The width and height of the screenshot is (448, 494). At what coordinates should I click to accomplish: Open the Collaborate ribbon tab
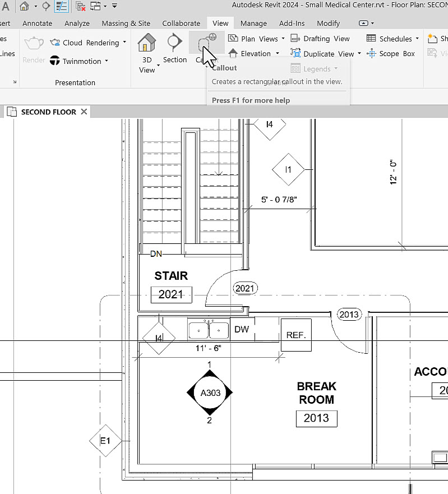point(181,24)
